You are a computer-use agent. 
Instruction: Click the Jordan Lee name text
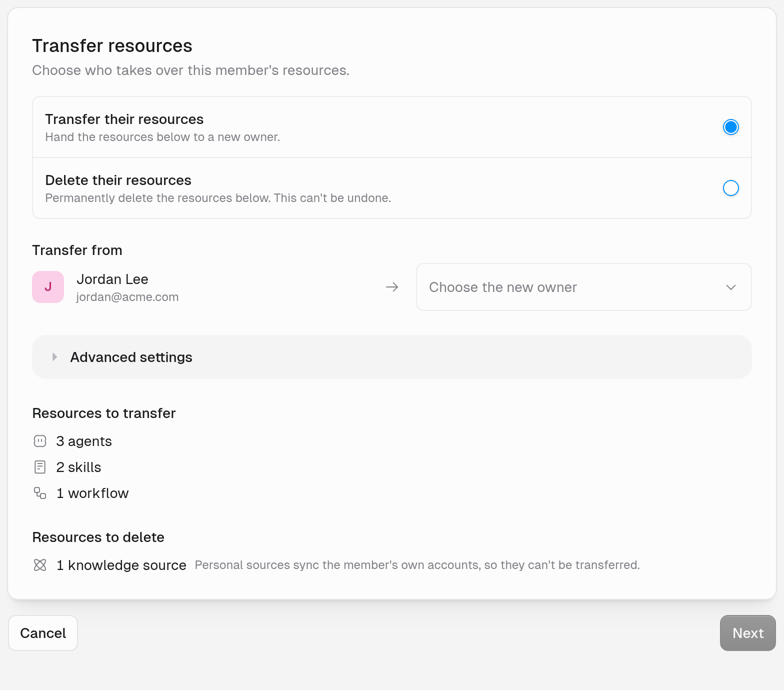pyautogui.click(x=112, y=279)
